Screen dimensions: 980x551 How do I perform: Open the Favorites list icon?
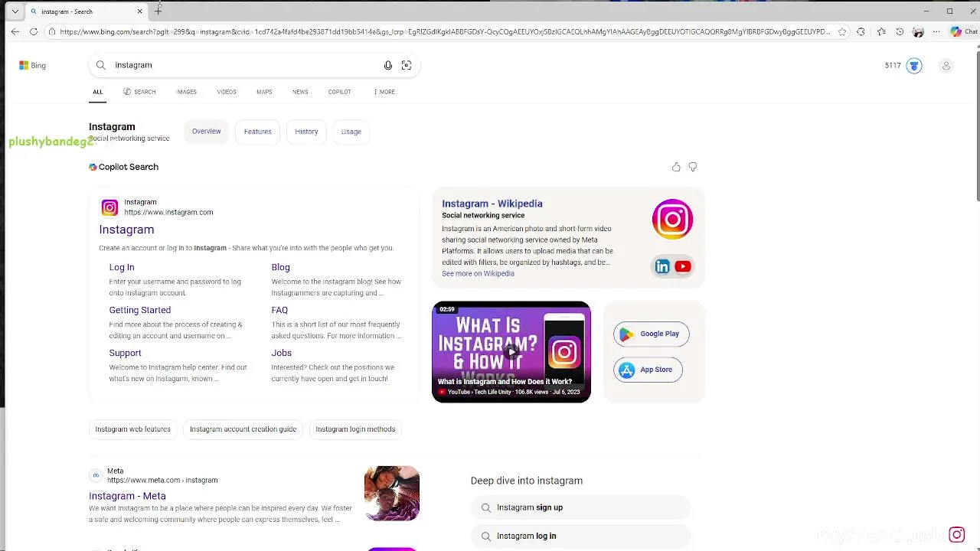tap(881, 31)
